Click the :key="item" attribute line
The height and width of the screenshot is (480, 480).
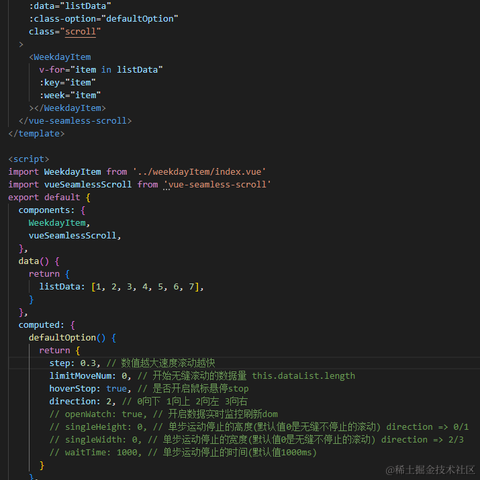[67, 82]
